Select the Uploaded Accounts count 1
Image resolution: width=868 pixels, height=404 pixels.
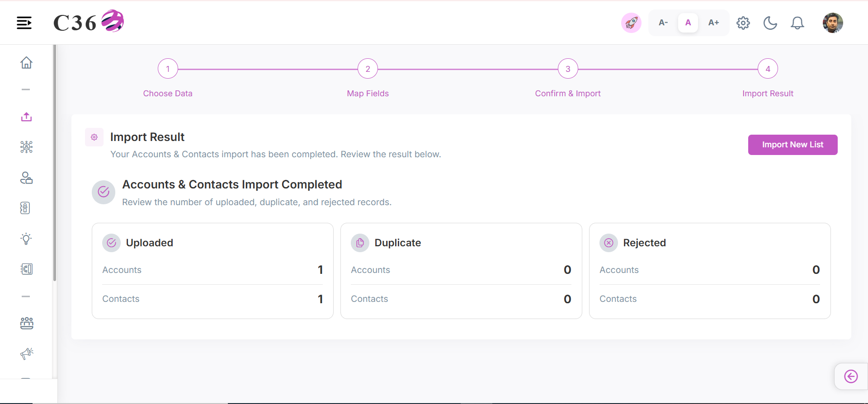click(x=320, y=270)
